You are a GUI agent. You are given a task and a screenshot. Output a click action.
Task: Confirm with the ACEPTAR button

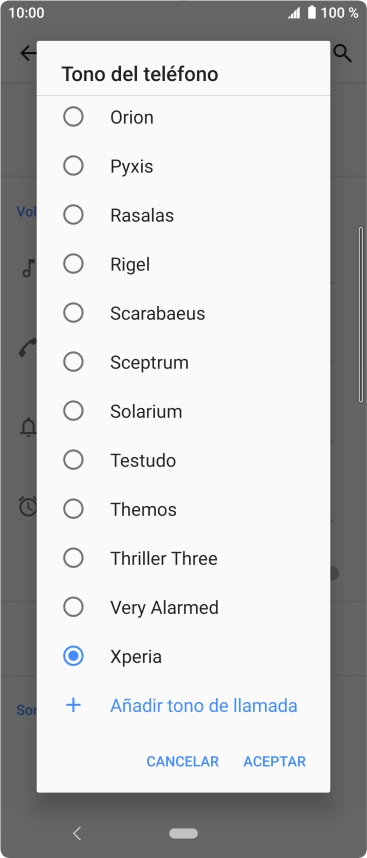[275, 761]
